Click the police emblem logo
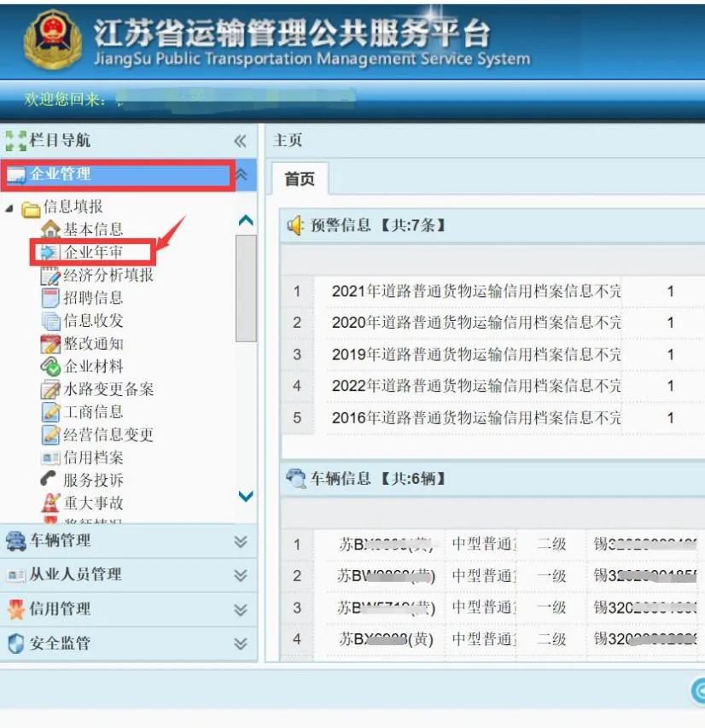Screen dimensions: 705x728 52,40
